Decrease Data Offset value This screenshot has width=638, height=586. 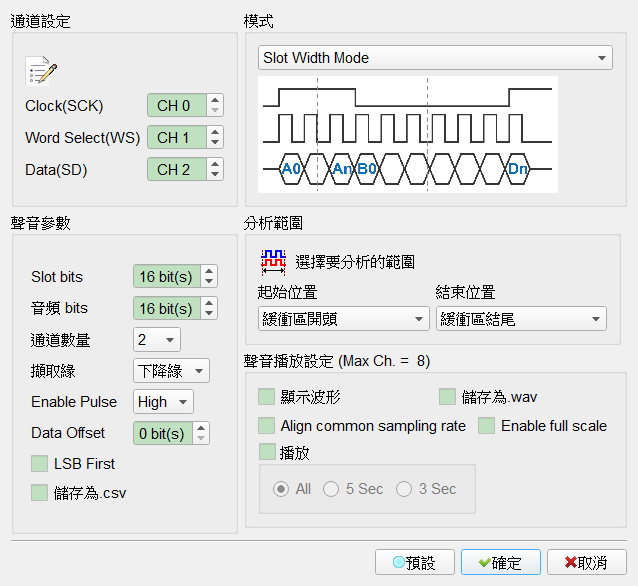pyautogui.click(x=201, y=438)
